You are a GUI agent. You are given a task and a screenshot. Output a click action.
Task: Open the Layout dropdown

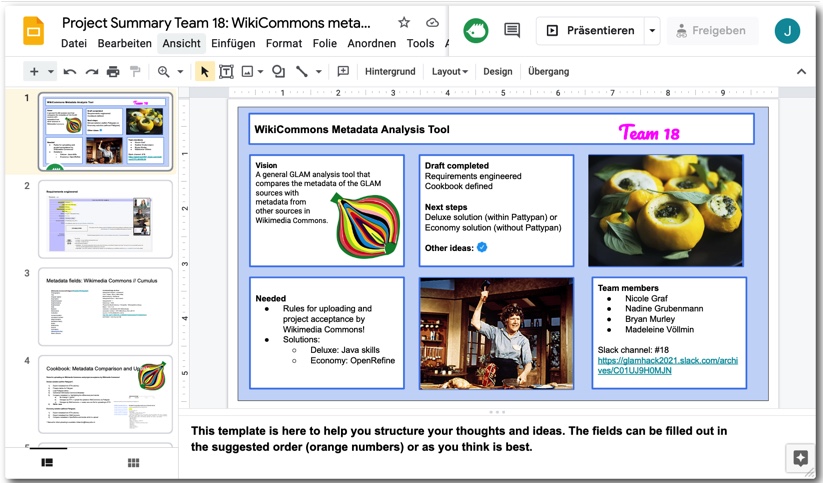[449, 72]
